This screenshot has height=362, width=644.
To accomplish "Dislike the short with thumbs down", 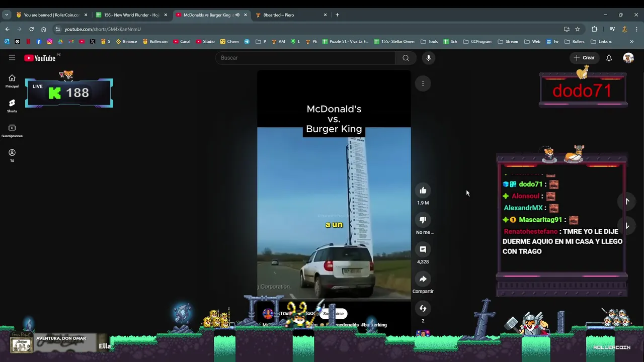I will [x=423, y=220].
